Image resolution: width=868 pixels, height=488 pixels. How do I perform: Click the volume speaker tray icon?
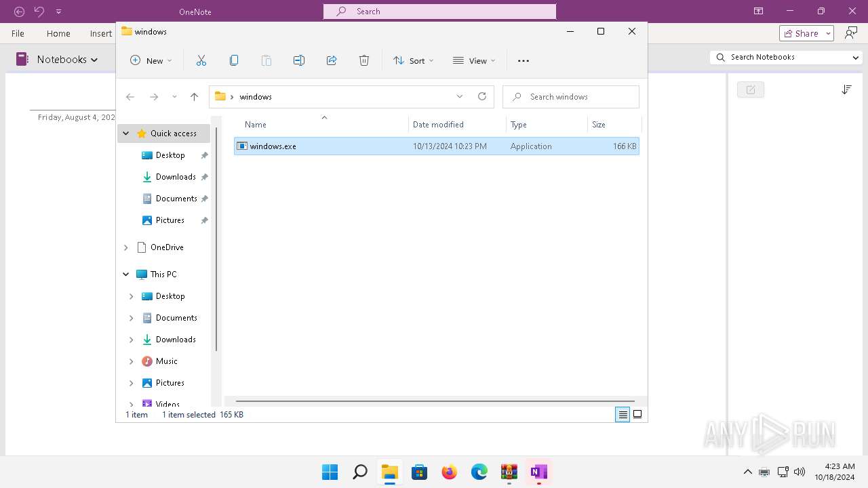(800, 472)
